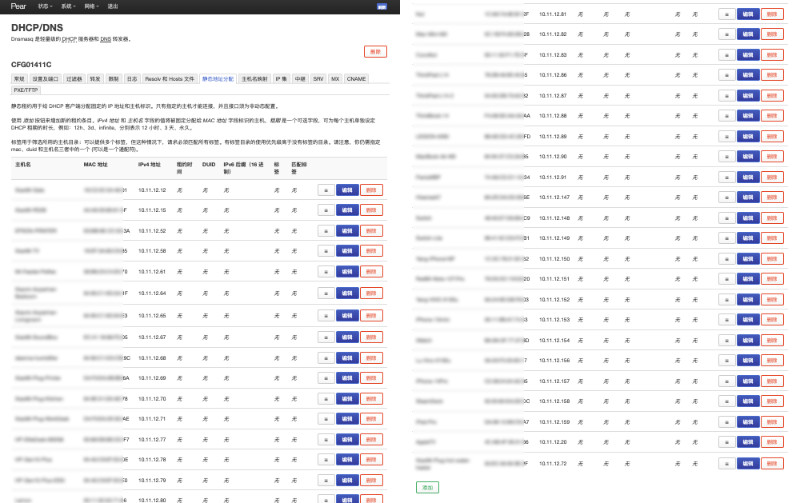Switch to the 日志 tab
The height and width of the screenshot is (503, 800).
pos(132,79)
